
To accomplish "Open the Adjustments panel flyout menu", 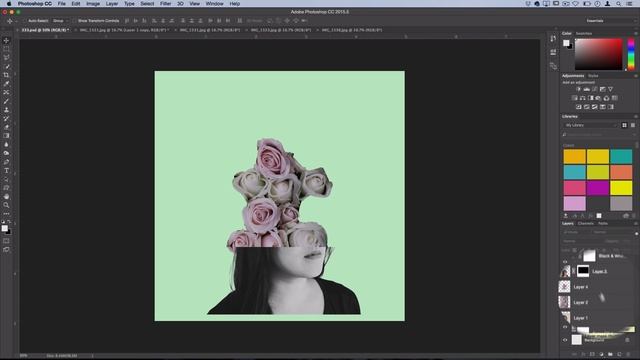I will coord(636,76).
